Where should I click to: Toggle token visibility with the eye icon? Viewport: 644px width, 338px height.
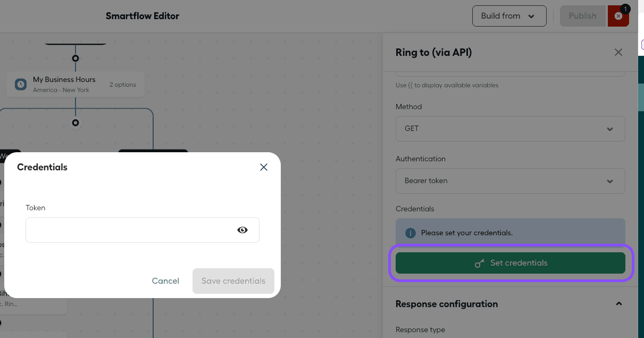[242, 229]
